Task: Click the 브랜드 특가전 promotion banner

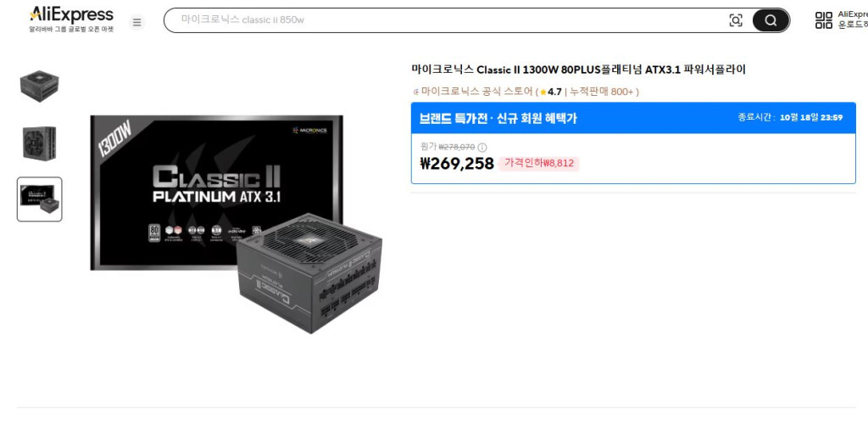Action: pyautogui.click(x=633, y=118)
